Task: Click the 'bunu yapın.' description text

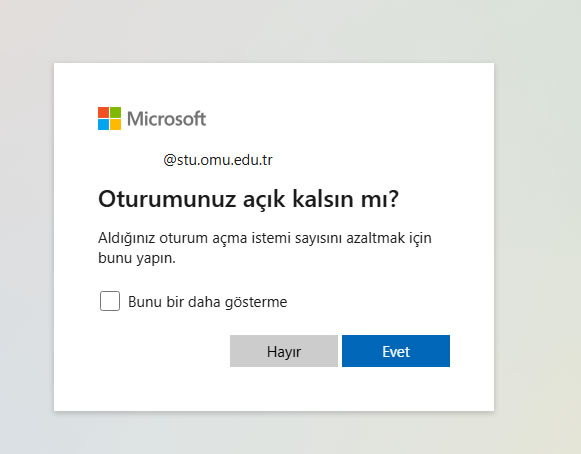Action: (137, 258)
